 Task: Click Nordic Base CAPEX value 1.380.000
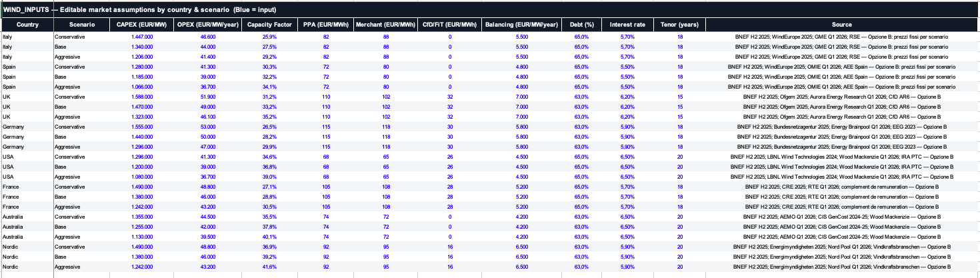click(141, 257)
